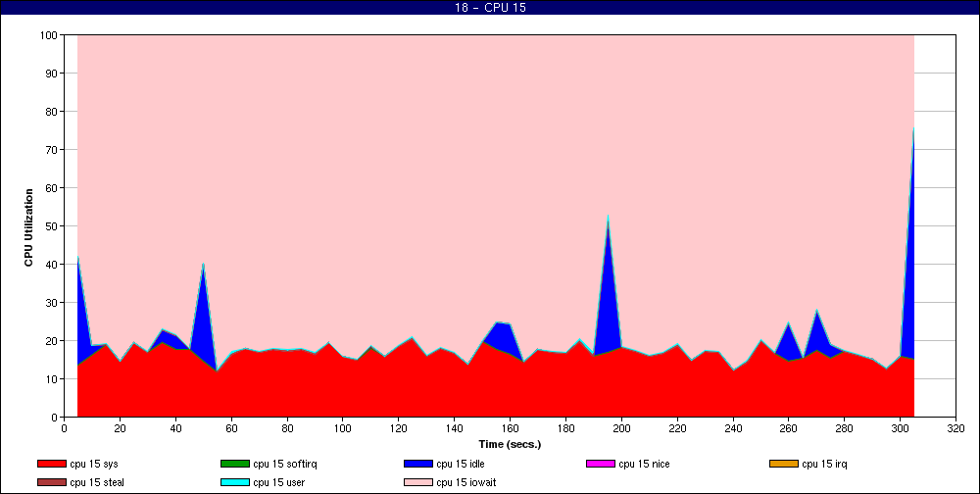Click the red cpu 15 sys legend swatch
The width and height of the screenshot is (980, 494).
pos(52,464)
